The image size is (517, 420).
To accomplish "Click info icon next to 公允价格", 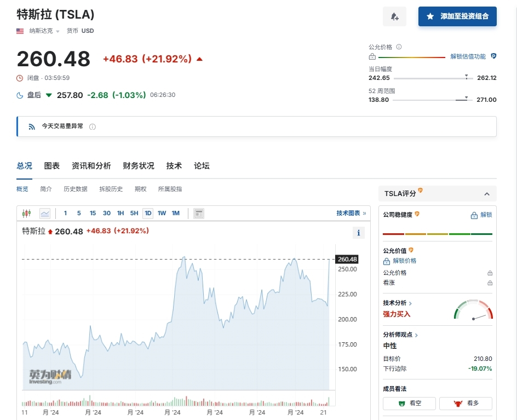I will pyautogui.click(x=399, y=47).
